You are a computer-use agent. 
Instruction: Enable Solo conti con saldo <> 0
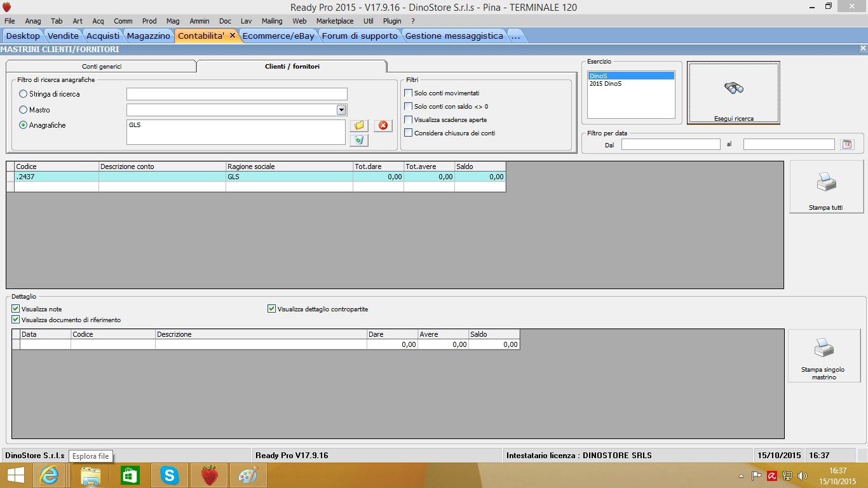pos(409,106)
